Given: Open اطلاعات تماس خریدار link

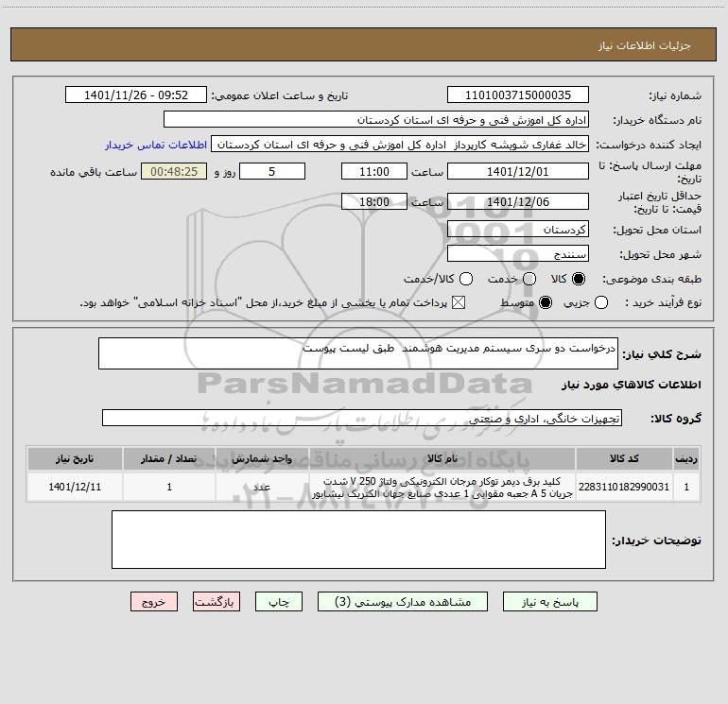Looking at the screenshot, I should click(156, 145).
